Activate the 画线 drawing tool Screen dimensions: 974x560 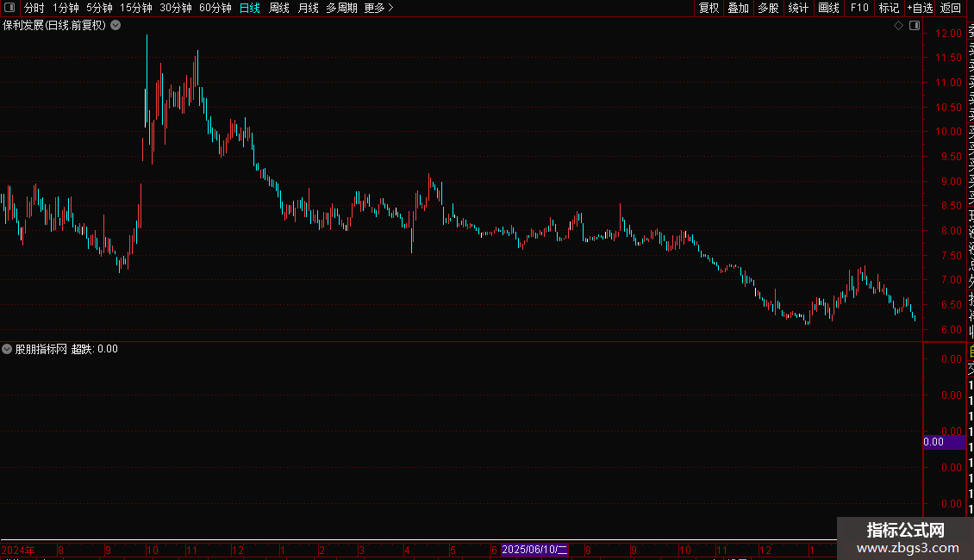(828, 8)
